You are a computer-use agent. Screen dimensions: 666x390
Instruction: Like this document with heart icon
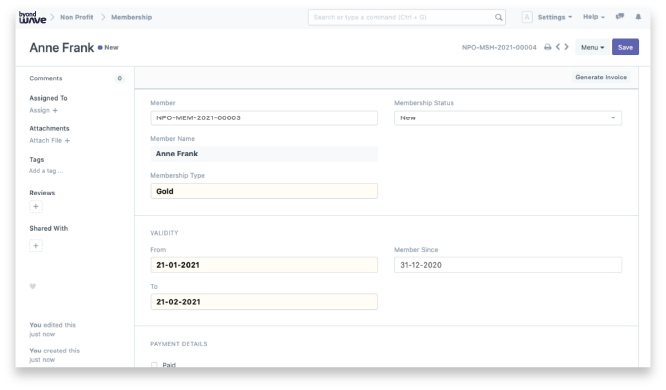pyautogui.click(x=33, y=286)
